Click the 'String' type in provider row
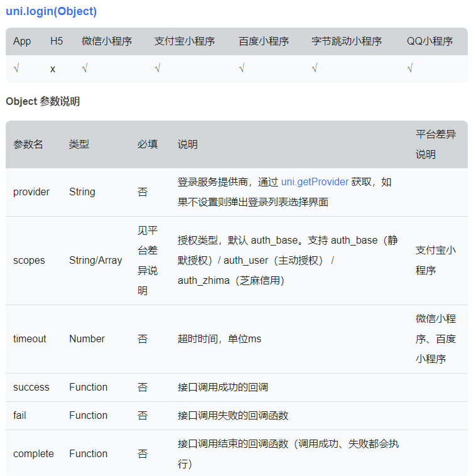Viewport: 476px width, 476px height. click(82, 192)
